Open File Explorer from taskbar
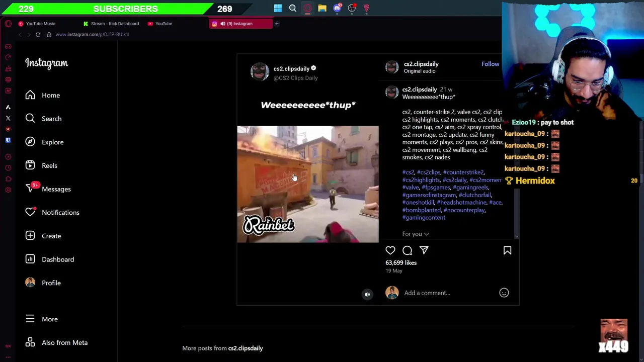 click(x=322, y=8)
